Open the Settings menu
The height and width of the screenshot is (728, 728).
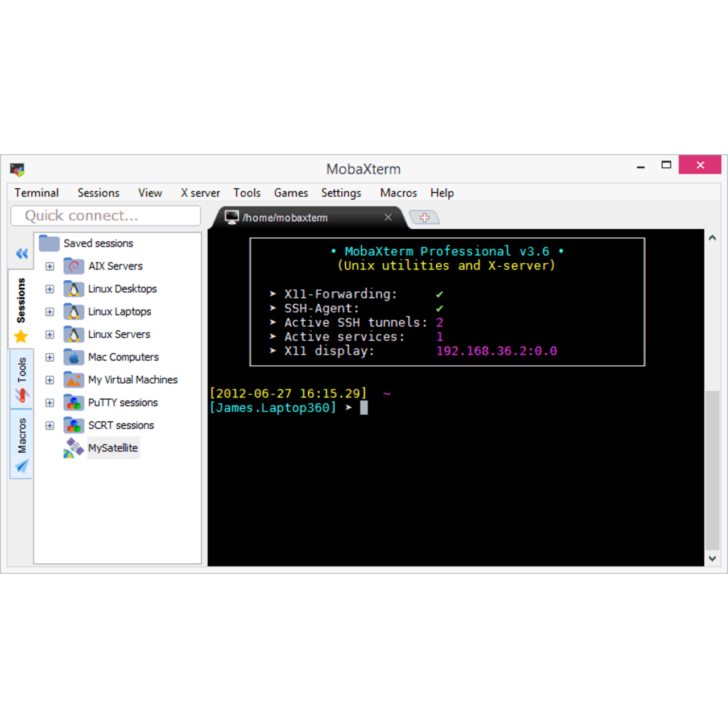[341, 193]
